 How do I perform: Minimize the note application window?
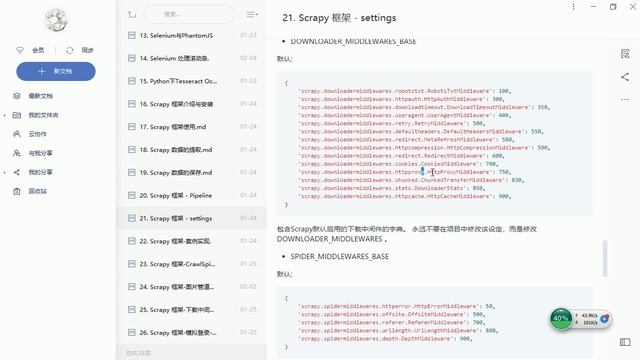click(x=593, y=7)
